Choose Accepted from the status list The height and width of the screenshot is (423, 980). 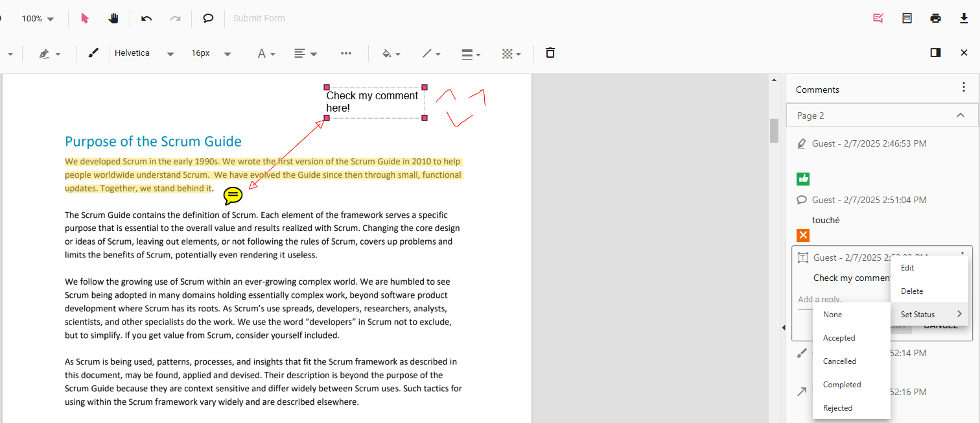click(839, 338)
